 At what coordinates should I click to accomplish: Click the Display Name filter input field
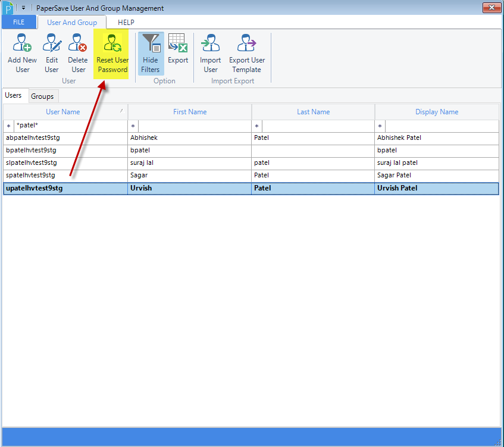(x=442, y=126)
